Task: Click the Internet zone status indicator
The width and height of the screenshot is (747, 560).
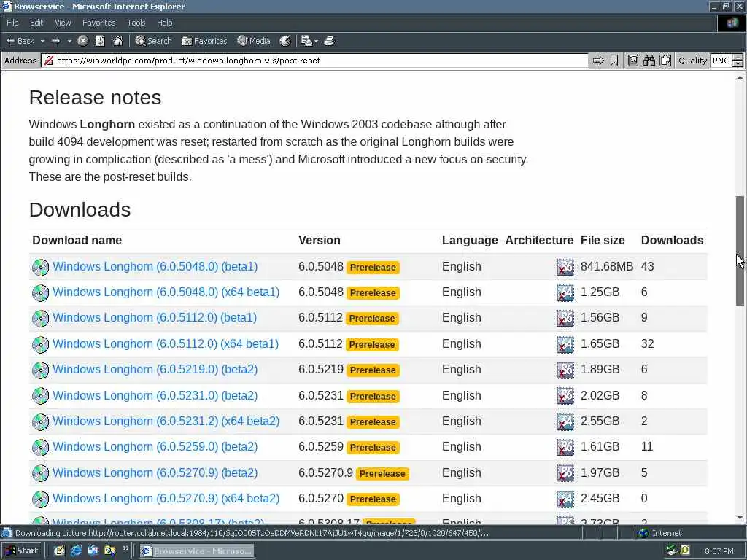Action: (660, 533)
